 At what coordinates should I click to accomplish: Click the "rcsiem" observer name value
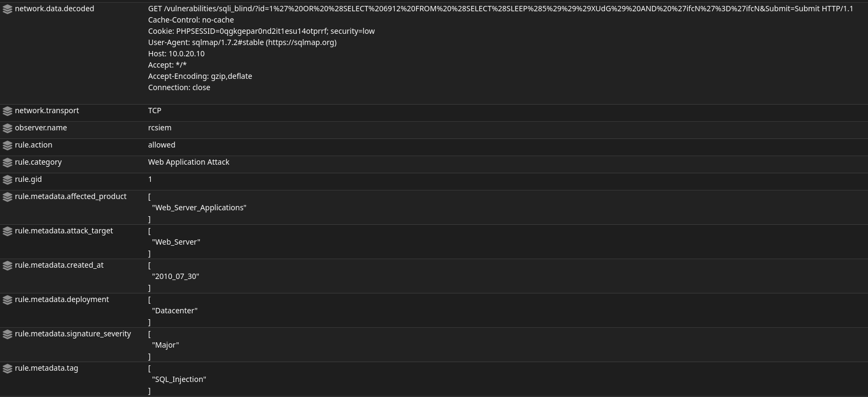click(159, 128)
